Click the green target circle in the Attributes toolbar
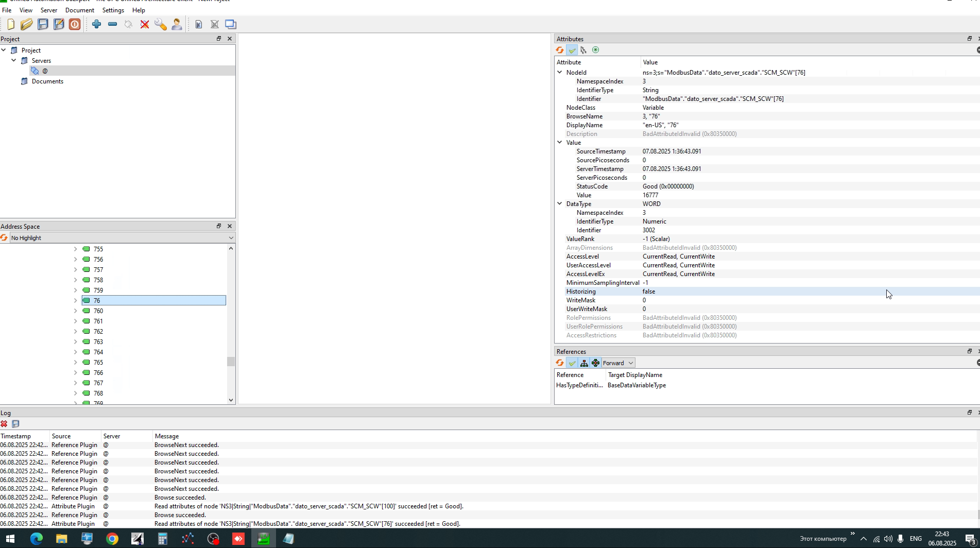 point(596,50)
